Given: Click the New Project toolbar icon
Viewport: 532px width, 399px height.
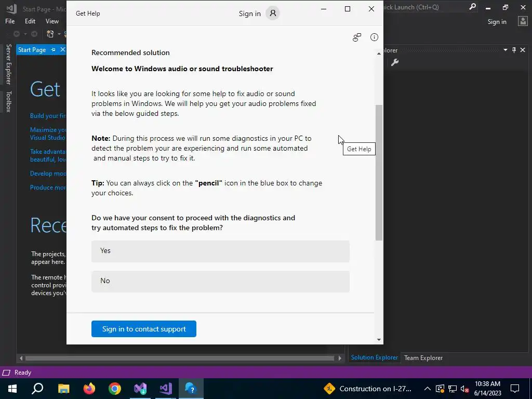Looking at the screenshot, I should point(50,34).
